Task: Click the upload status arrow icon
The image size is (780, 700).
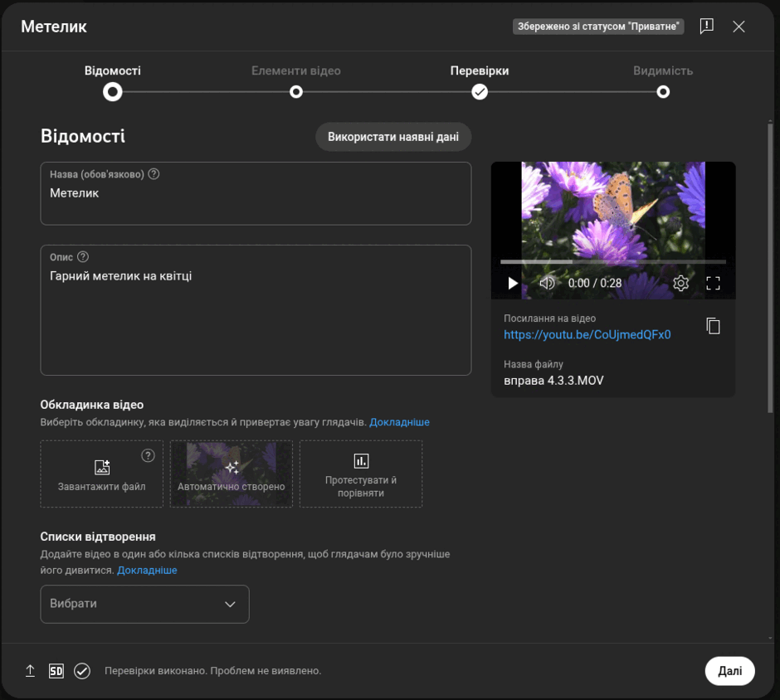Action: pos(30,671)
